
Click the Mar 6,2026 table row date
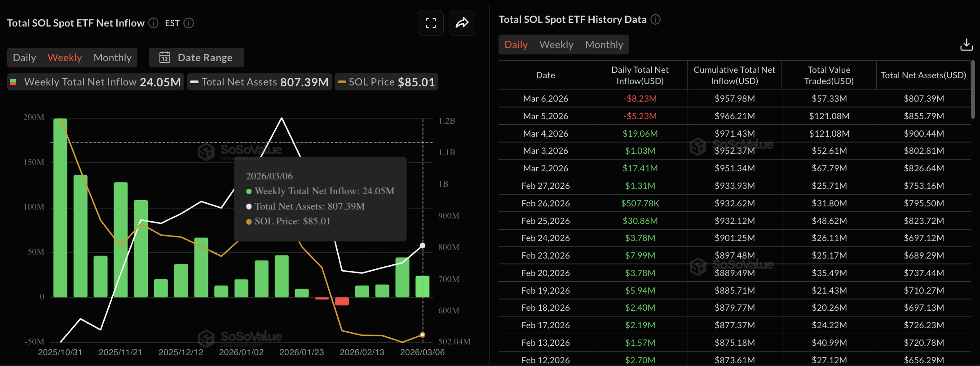coord(545,98)
